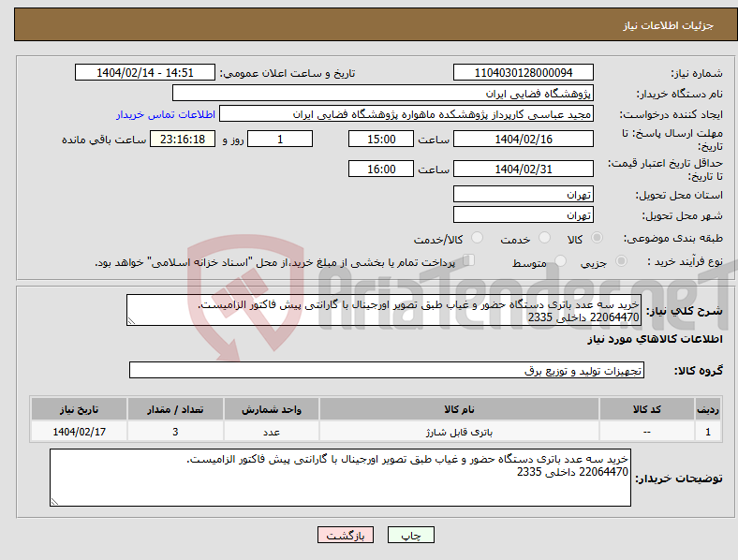Click the باتری قابل شارژ table cell

tap(459, 432)
